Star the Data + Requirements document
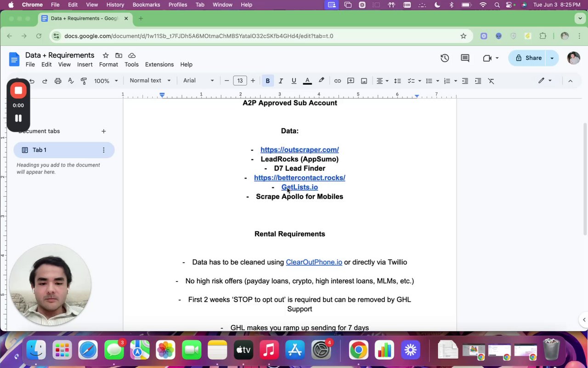Viewport: 588px width, 368px height. click(x=106, y=55)
